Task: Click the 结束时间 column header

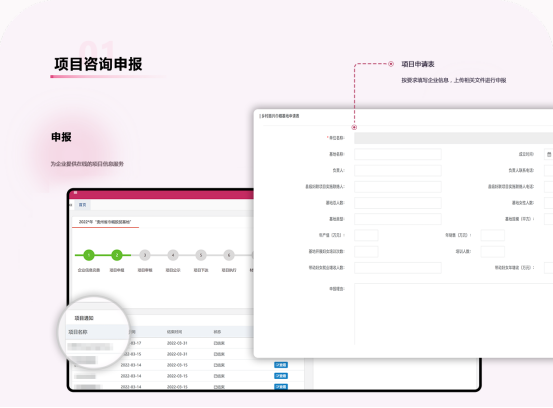Action: pyautogui.click(x=175, y=332)
